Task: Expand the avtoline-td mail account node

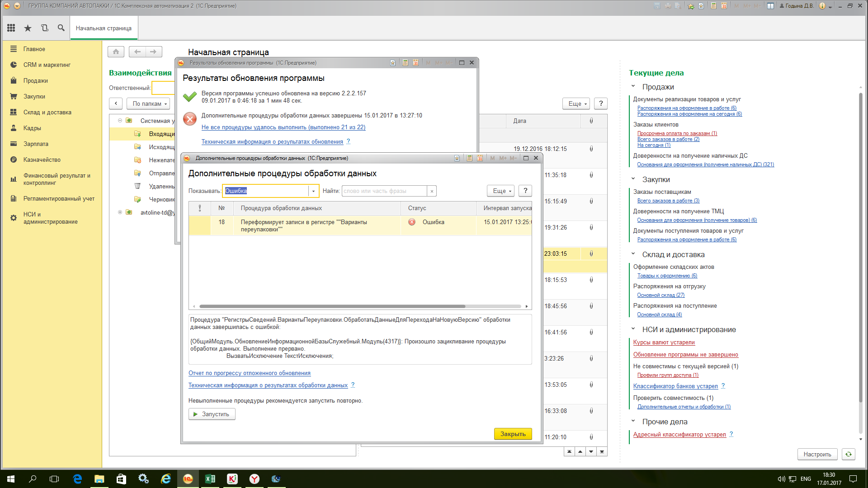Action: 120,212
